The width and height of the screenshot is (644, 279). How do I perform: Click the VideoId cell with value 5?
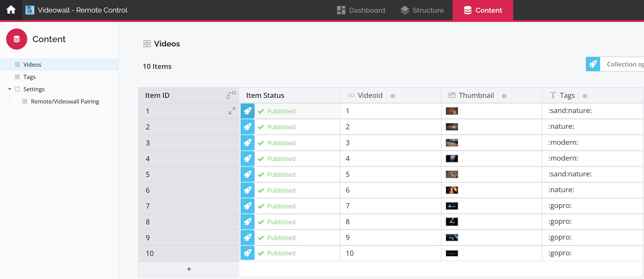tap(390, 174)
